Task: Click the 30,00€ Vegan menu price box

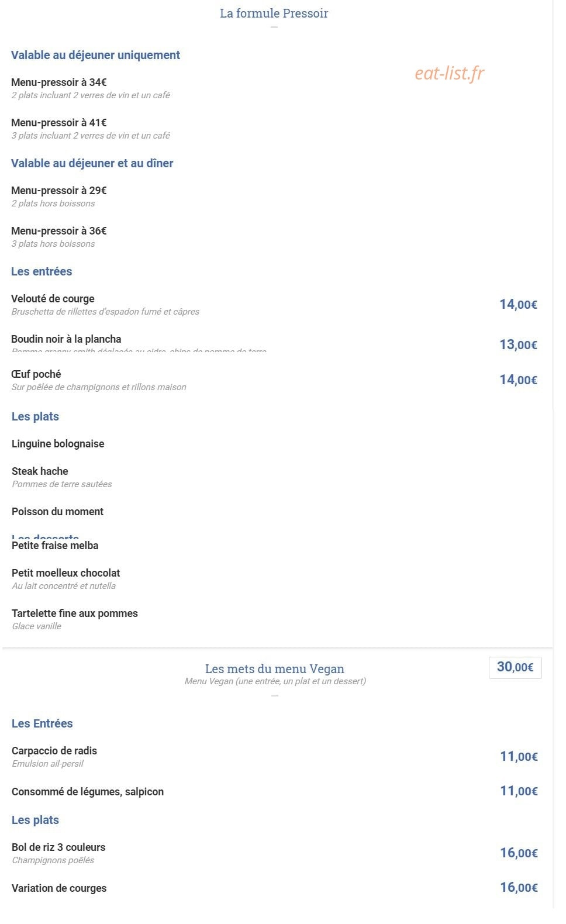Action: (x=515, y=667)
